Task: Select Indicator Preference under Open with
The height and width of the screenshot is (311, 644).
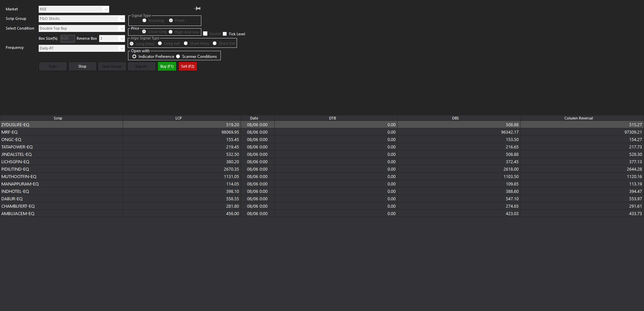Action: coord(134,56)
